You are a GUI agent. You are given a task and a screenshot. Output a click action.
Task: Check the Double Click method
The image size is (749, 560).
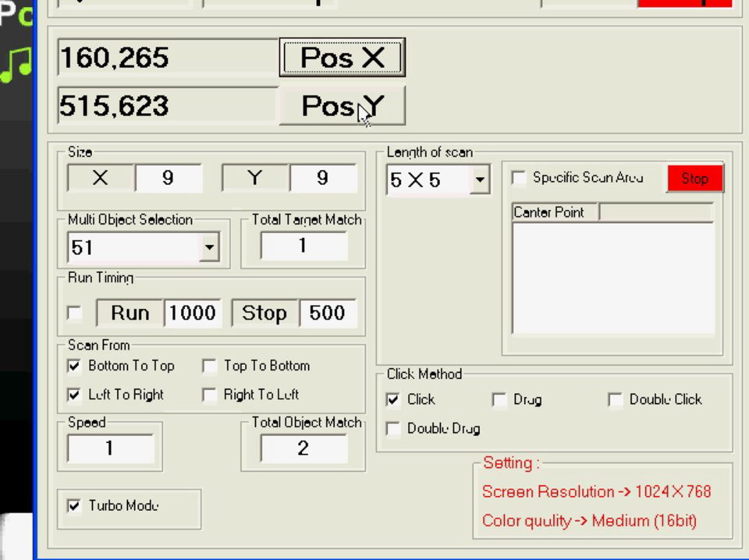pos(615,400)
